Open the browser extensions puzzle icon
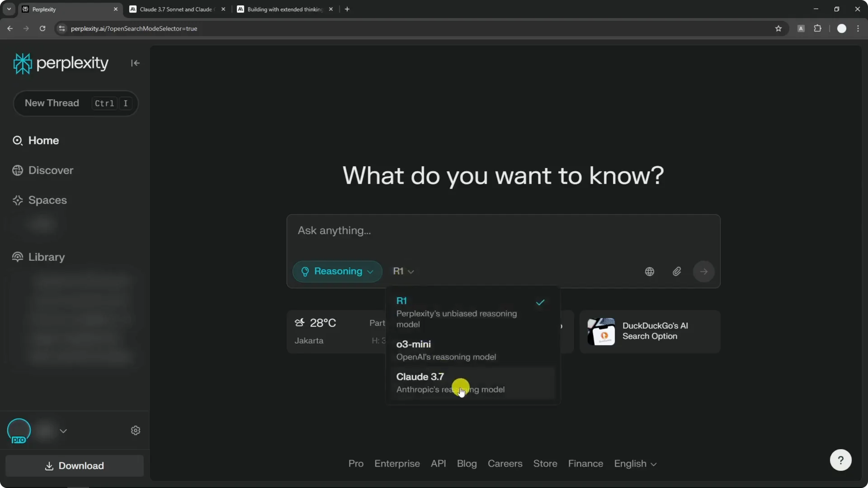The width and height of the screenshot is (868, 488). (x=817, y=28)
